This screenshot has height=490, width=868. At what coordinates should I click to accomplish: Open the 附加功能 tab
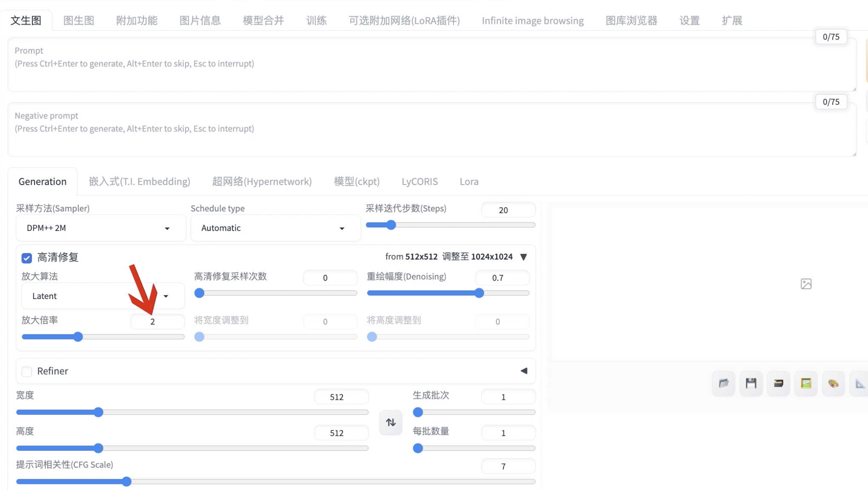click(137, 20)
